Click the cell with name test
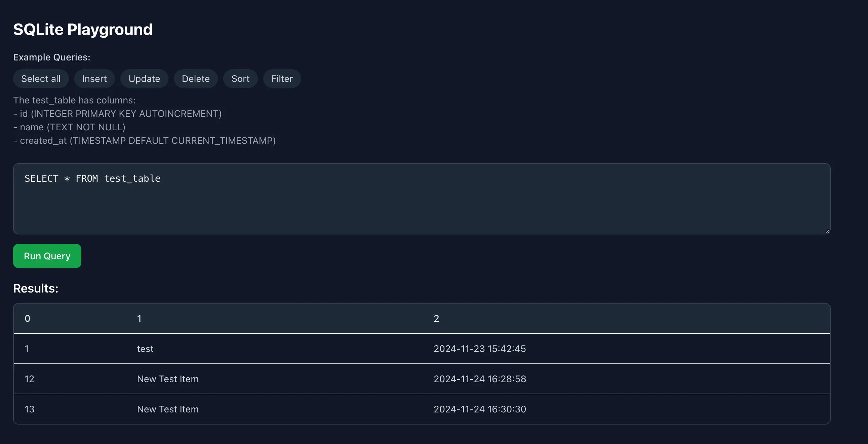The image size is (868, 444). coord(145,349)
